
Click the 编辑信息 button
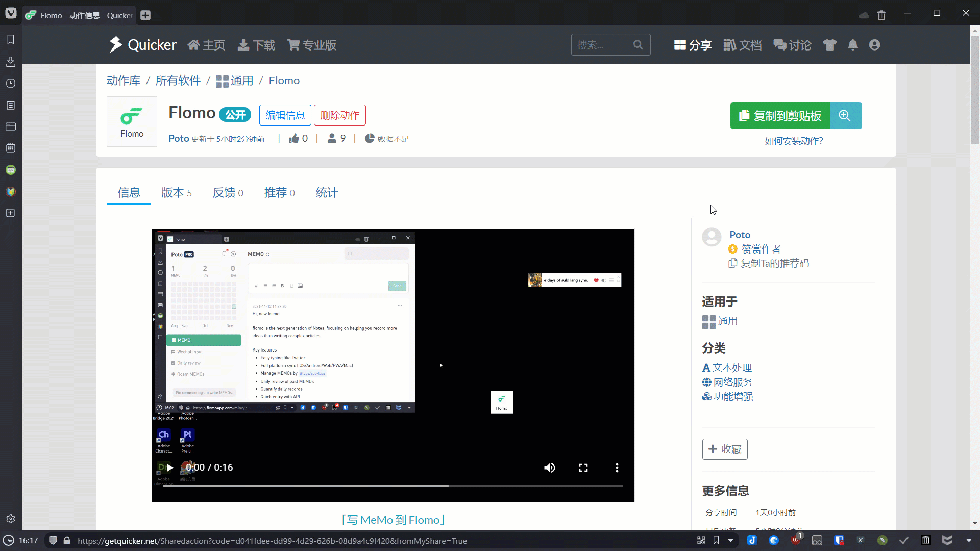(x=285, y=115)
